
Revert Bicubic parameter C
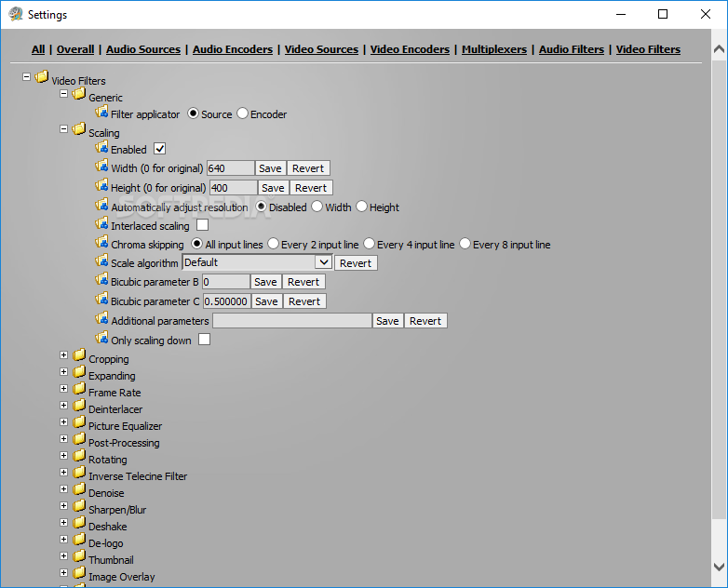tap(304, 301)
